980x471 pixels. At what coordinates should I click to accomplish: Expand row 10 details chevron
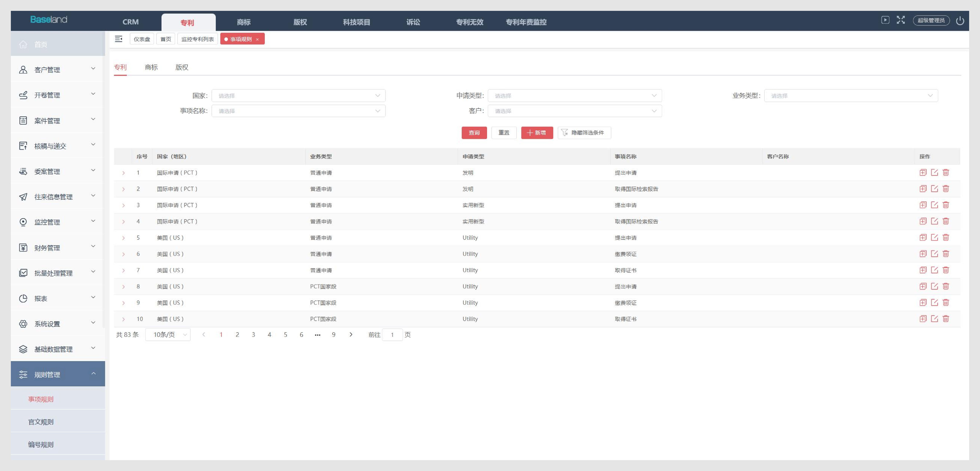pos(123,319)
